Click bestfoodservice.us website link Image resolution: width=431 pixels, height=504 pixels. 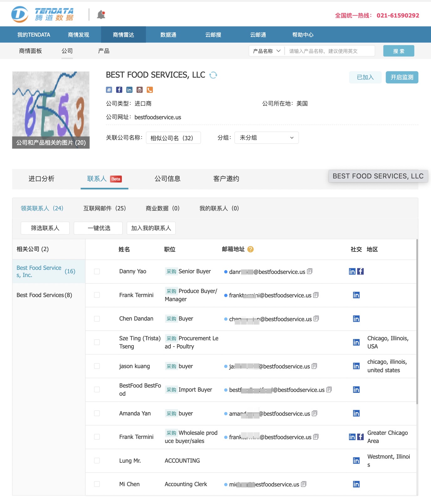(158, 117)
